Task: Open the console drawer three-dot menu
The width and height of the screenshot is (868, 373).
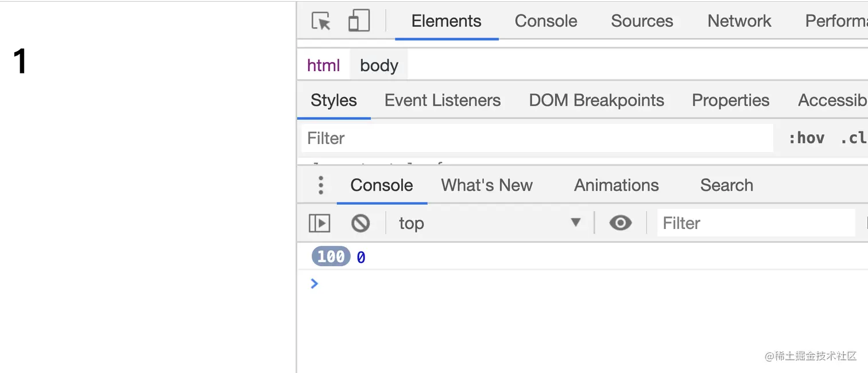Action: (321, 185)
